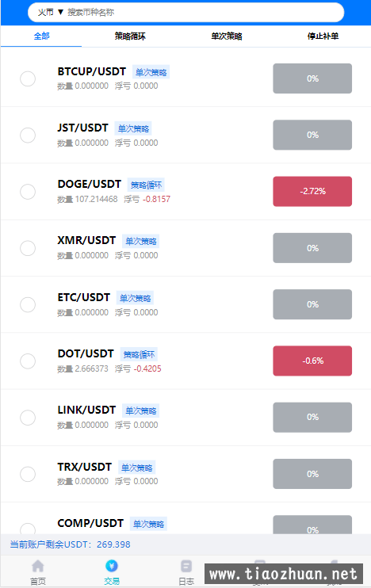Switch to the 策略循环 tab
Image resolution: width=371 pixels, height=588 pixels.
pos(130,36)
